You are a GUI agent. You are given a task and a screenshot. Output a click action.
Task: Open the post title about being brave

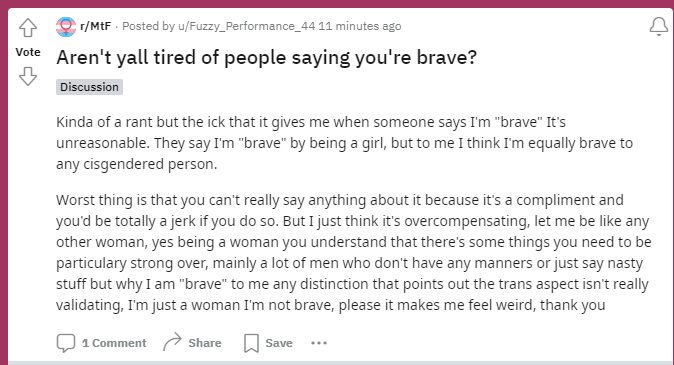[x=267, y=58]
